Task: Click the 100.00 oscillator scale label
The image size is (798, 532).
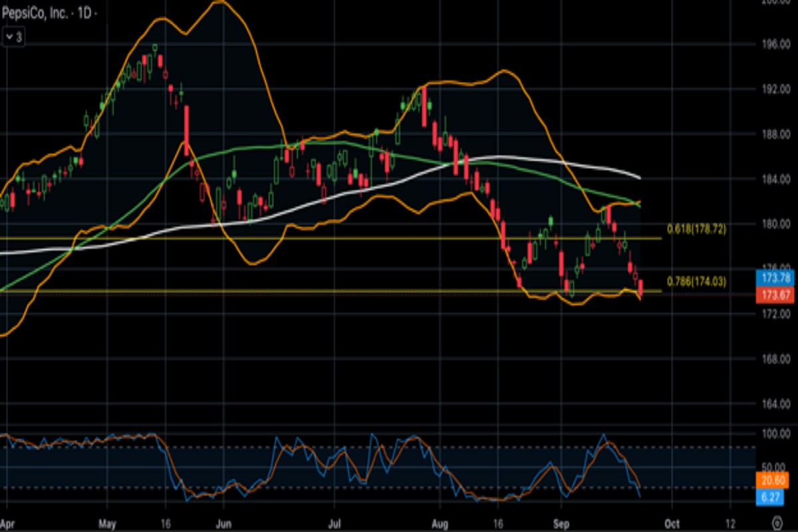Action: (775, 434)
